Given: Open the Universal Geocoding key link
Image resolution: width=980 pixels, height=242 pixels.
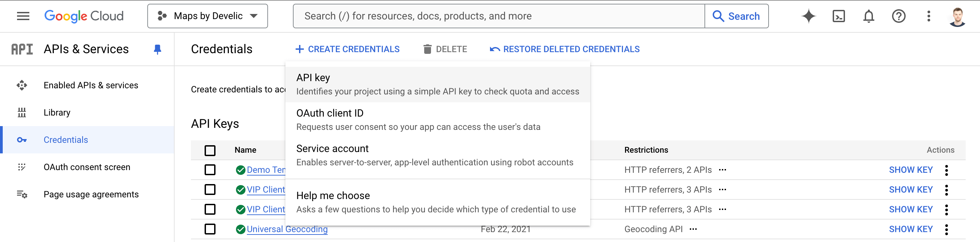Looking at the screenshot, I should pos(287,229).
